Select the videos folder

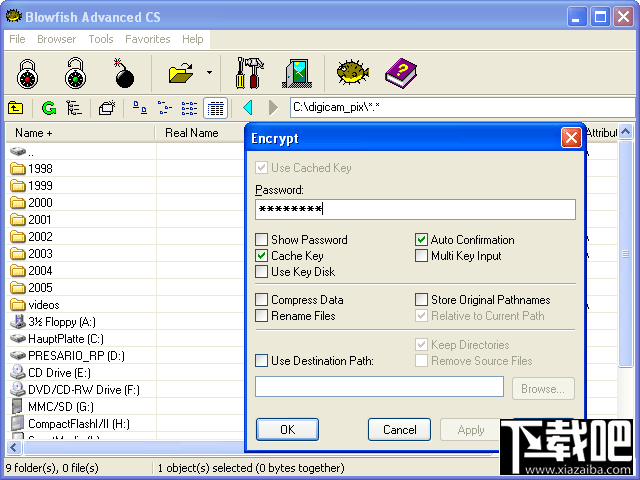pyautogui.click(x=35, y=305)
